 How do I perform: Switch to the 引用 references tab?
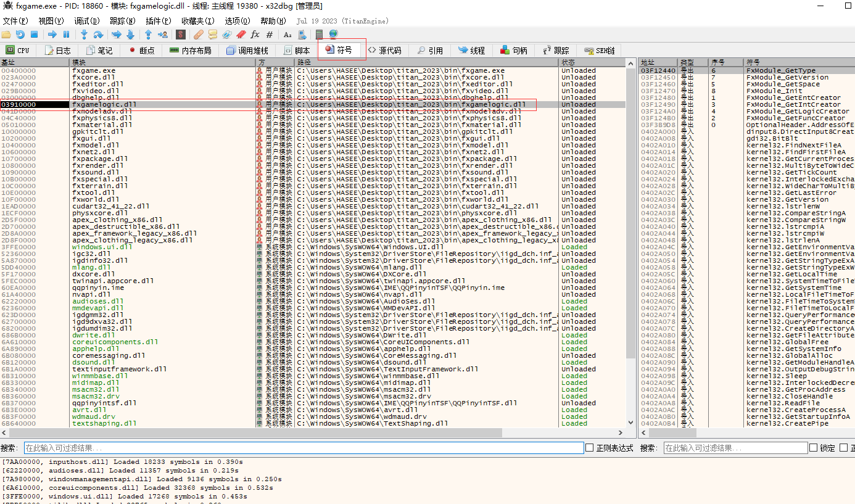[x=430, y=51]
